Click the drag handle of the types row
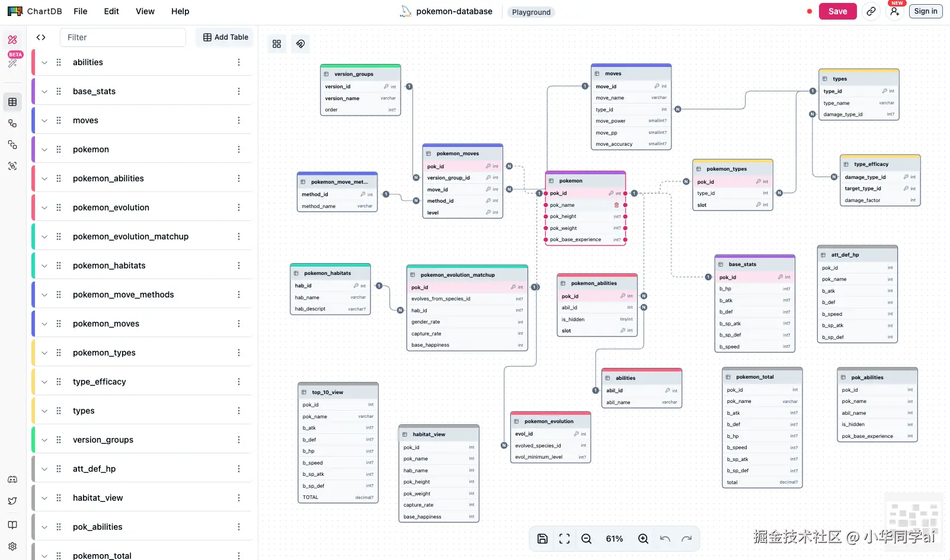950x560 pixels. (59, 411)
